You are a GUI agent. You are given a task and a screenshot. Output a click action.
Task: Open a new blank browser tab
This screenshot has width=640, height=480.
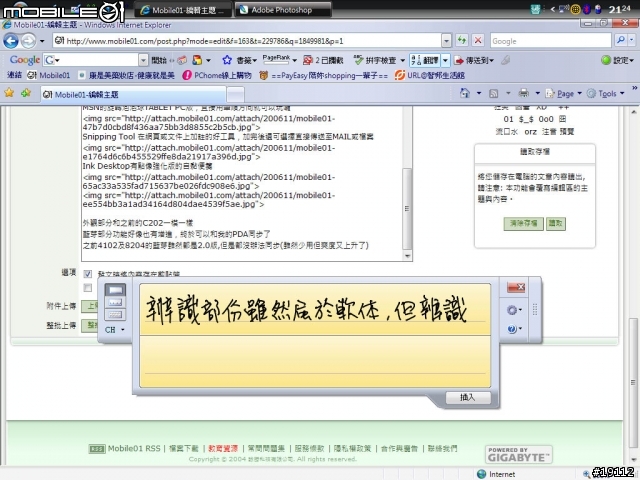click(x=236, y=95)
